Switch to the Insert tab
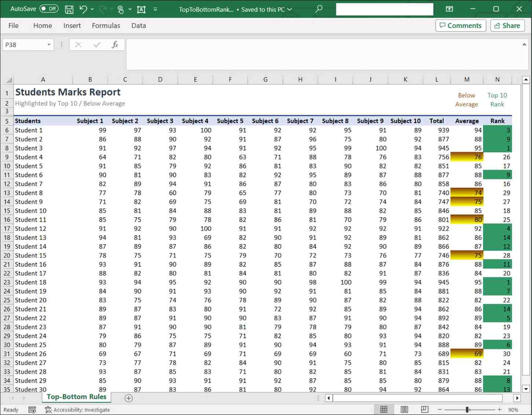Image resolution: width=532 pixels, height=415 pixels. point(72,25)
